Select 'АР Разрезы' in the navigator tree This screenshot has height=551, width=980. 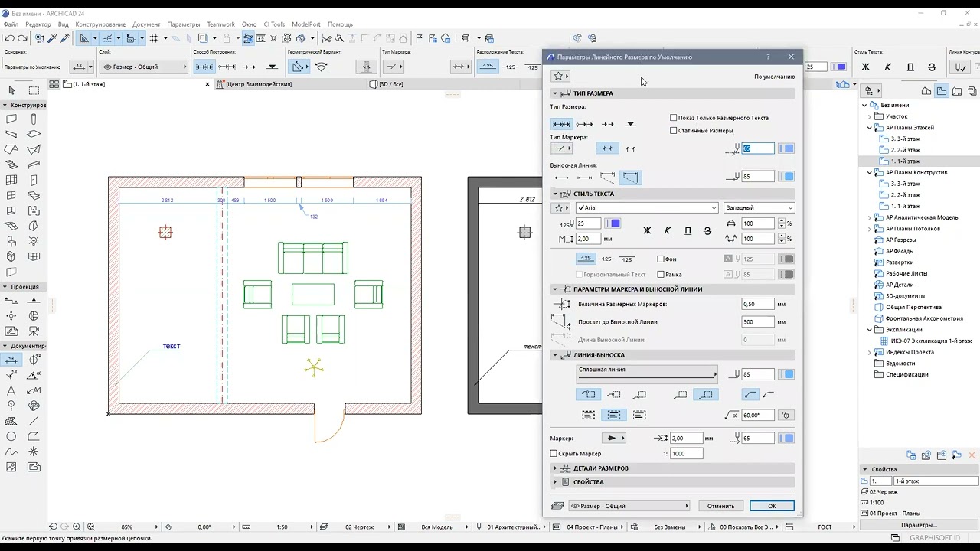click(x=900, y=240)
